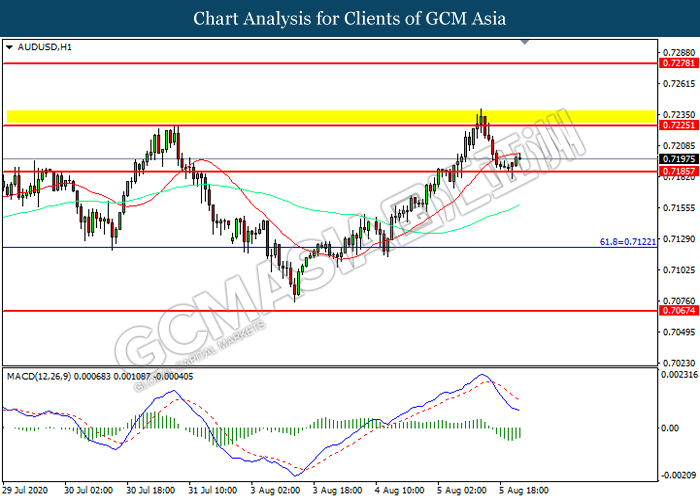
Task: Open the AUDUSD,H1 symbol dropdown arrow
Action: pyautogui.click(x=9, y=47)
